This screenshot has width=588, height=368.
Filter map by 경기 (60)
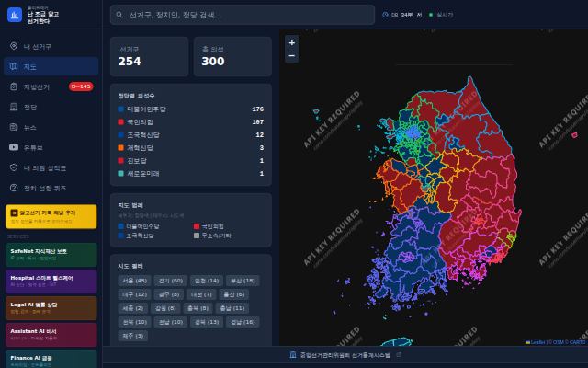tap(171, 281)
